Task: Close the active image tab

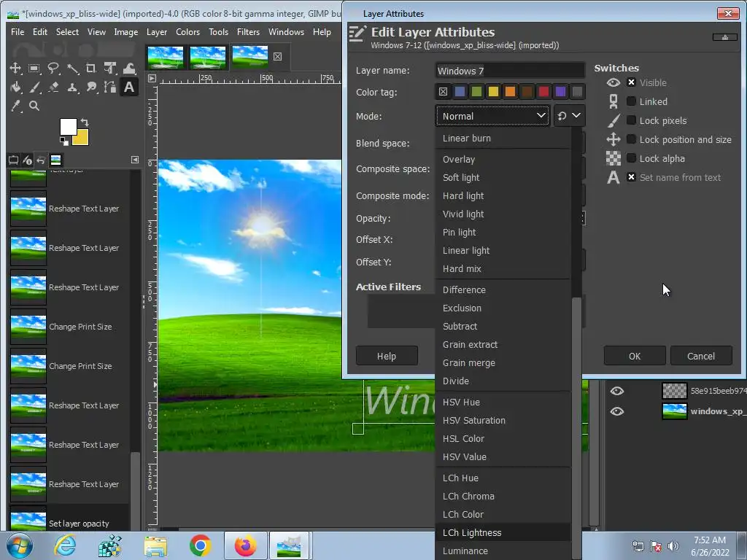Action: point(278,57)
